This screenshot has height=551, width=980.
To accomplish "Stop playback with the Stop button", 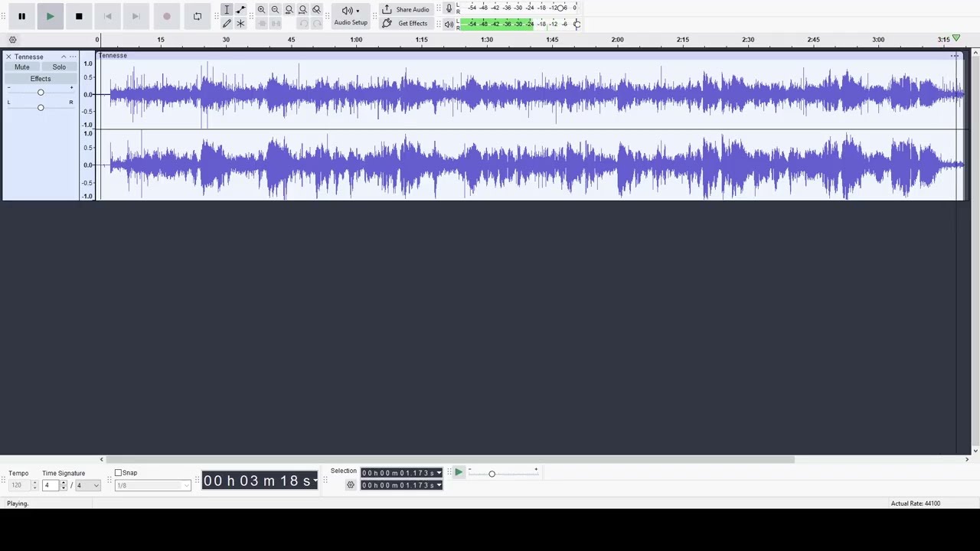I will 79,16.
